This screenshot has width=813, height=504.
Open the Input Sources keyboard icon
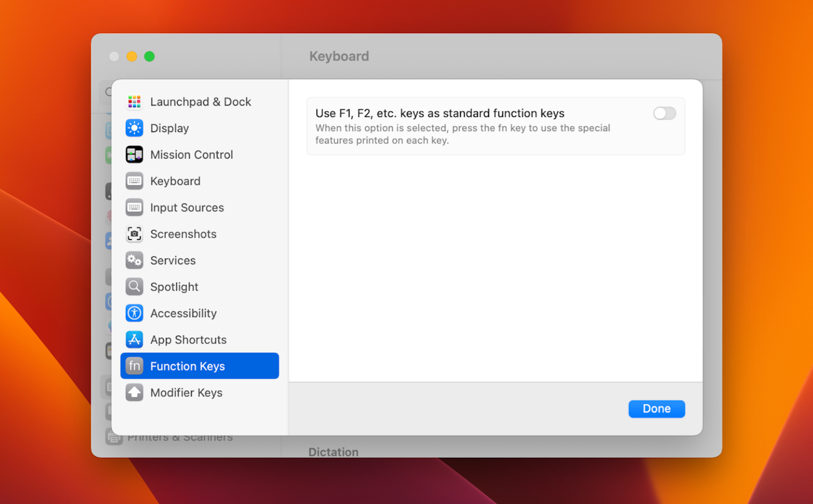(x=134, y=207)
